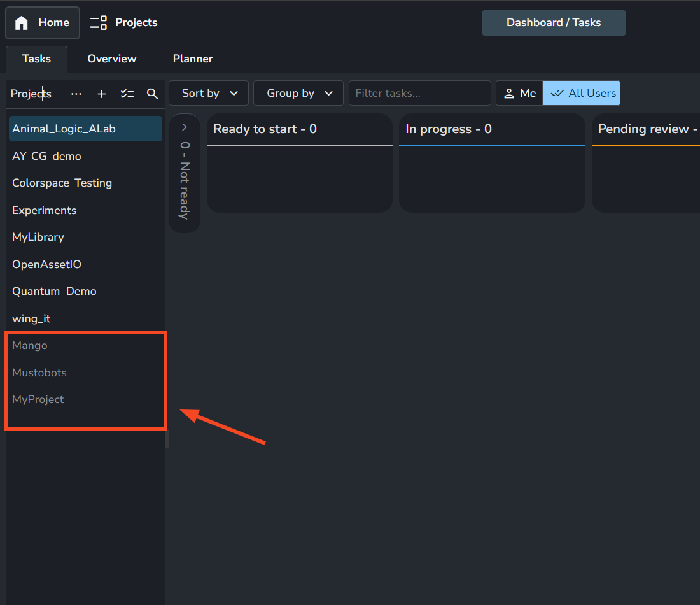Select the greyed-out Mango project
This screenshot has height=605, width=700.
(85, 345)
